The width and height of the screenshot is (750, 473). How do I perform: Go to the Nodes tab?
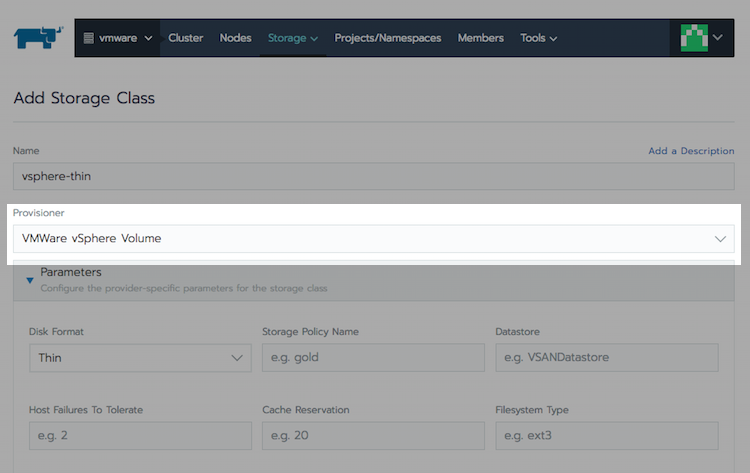(235, 38)
